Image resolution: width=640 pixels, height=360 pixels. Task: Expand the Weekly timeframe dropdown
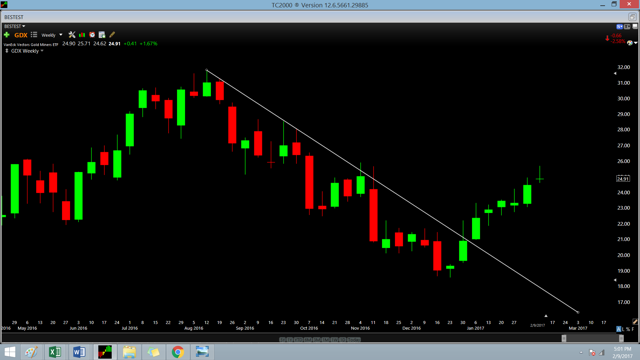point(52,35)
